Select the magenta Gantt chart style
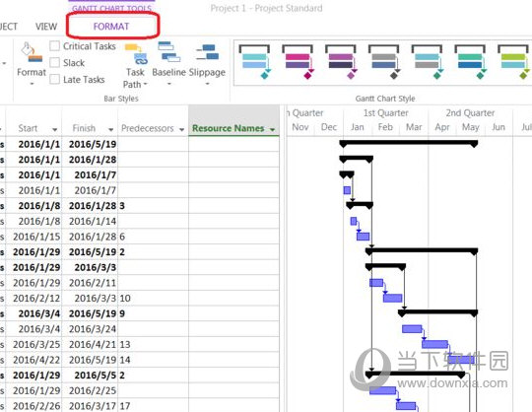Screen dimensions: 532x412 tap(298, 62)
